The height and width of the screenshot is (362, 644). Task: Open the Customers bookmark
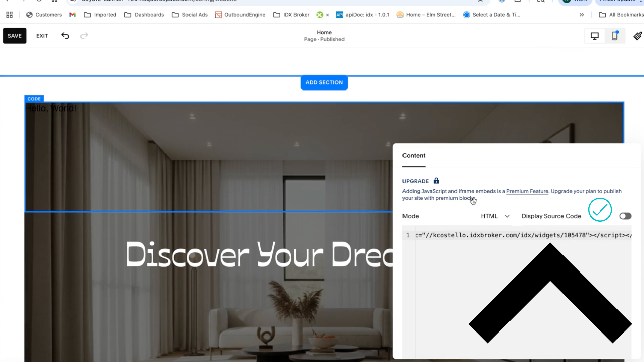click(44, 15)
